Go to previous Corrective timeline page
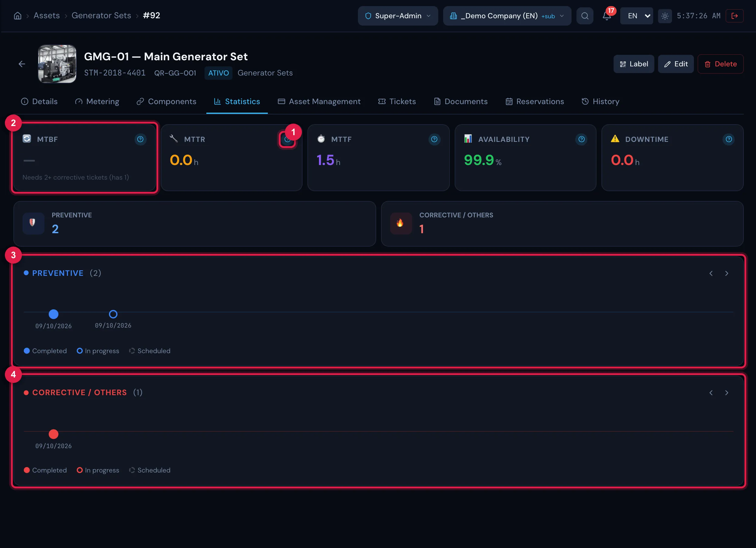 [x=711, y=393]
